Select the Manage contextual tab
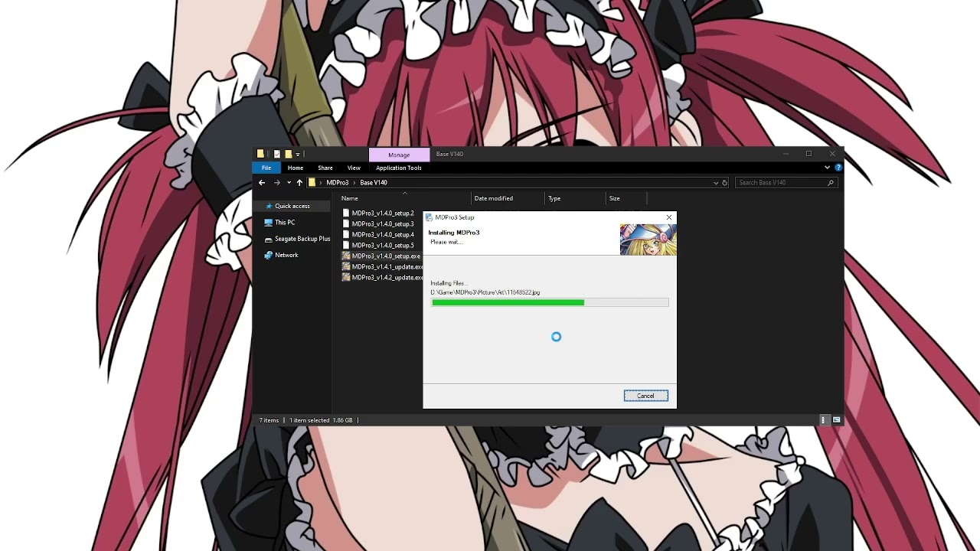 click(399, 155)
